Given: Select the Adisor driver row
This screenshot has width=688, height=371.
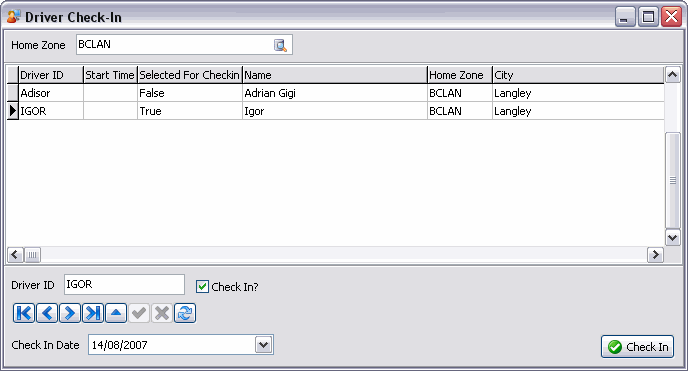Looking at the screenshot, I should click(335, 93).
